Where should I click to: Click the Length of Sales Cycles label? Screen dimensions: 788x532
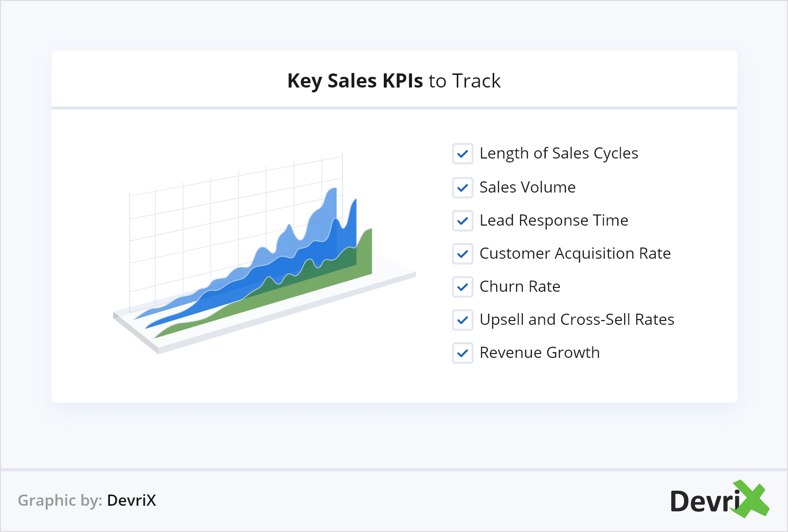click(x=558, y=154)
